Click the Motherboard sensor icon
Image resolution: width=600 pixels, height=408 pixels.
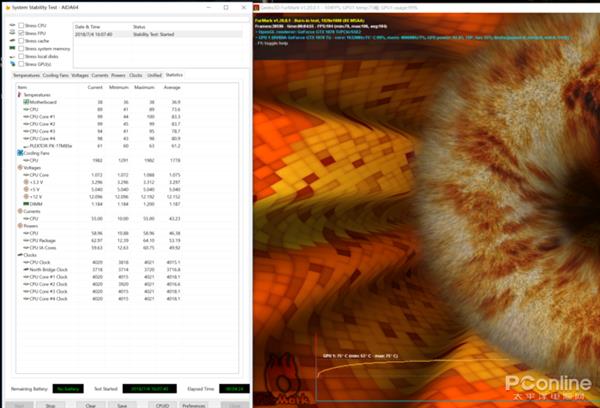tap(25, 102)
